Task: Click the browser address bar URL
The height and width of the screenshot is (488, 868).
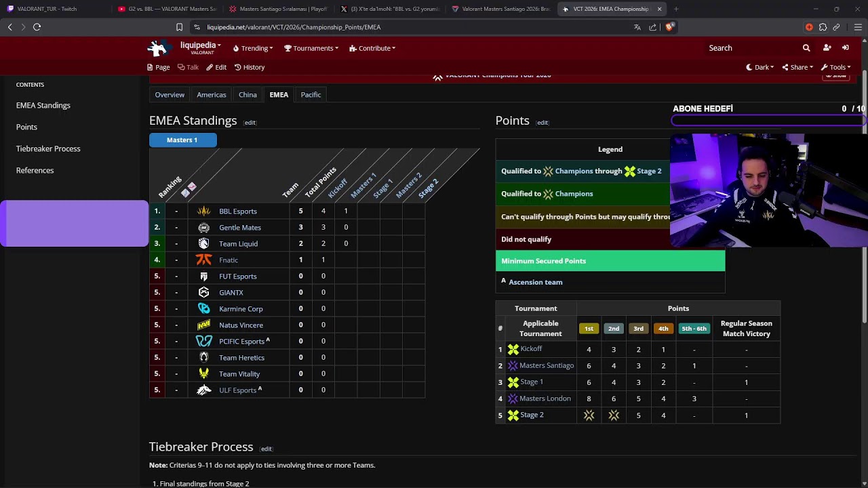Action: (x=294, y=27)
